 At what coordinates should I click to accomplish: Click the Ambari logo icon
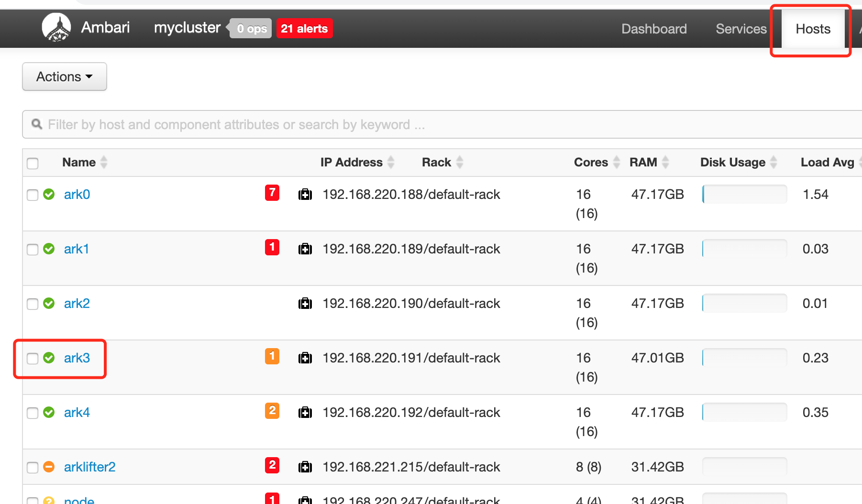56,28
